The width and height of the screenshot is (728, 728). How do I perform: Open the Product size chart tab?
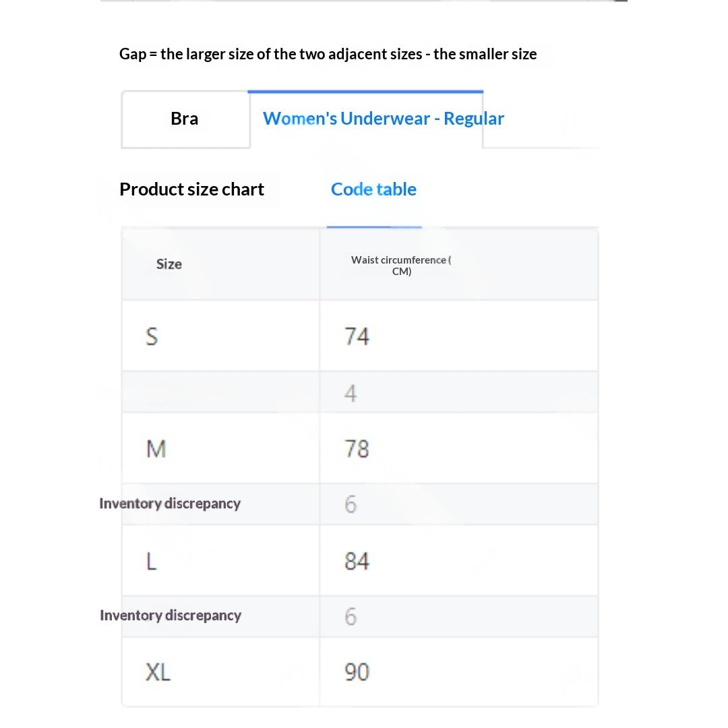click(x=191, y=189)
